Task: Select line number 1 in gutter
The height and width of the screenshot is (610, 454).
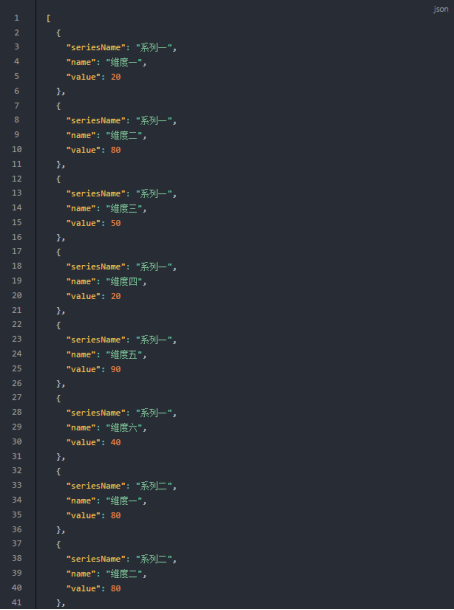Action: (x=17, y=18)
